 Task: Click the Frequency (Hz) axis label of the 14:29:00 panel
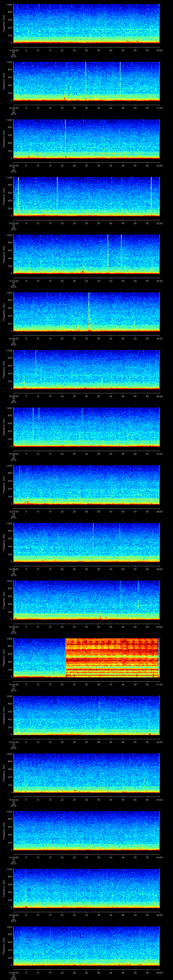click(4, 24)
